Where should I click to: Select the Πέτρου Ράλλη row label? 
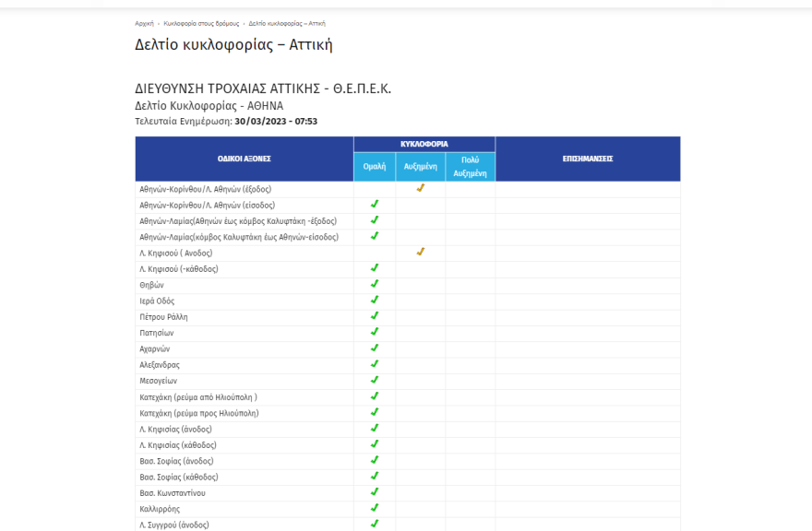tap(163, 316)
